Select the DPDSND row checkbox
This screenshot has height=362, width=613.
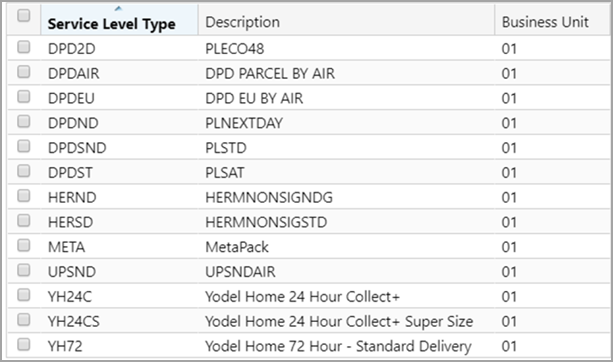(x=24, y=146)
